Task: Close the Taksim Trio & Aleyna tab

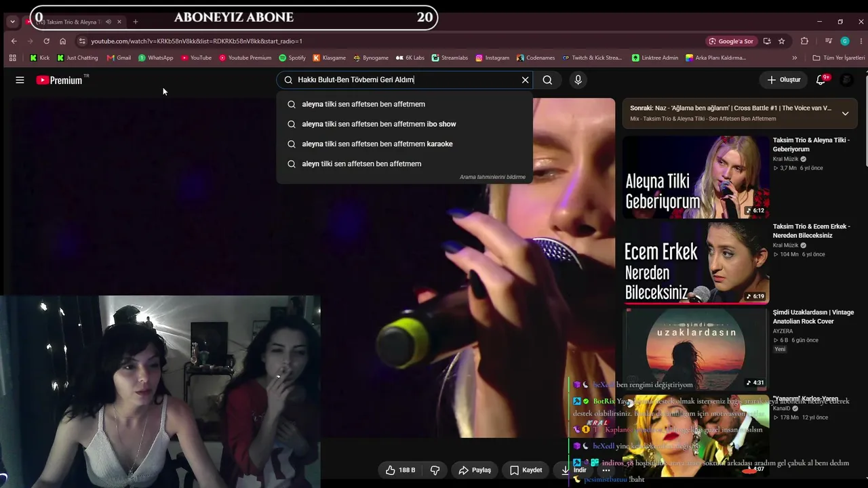Action: (x=119, y=22)
